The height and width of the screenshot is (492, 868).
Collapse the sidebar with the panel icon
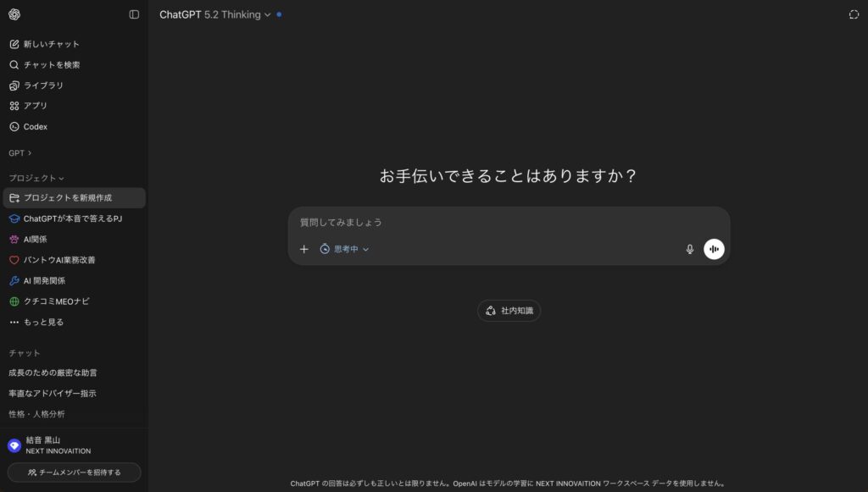point(134,14)
